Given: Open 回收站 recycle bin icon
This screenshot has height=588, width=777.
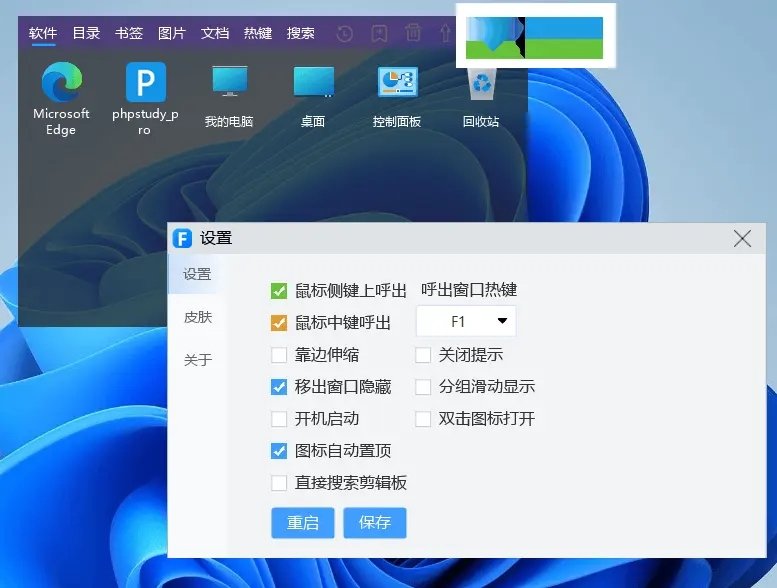Looking at the screenshot, I should pos(481,84).
